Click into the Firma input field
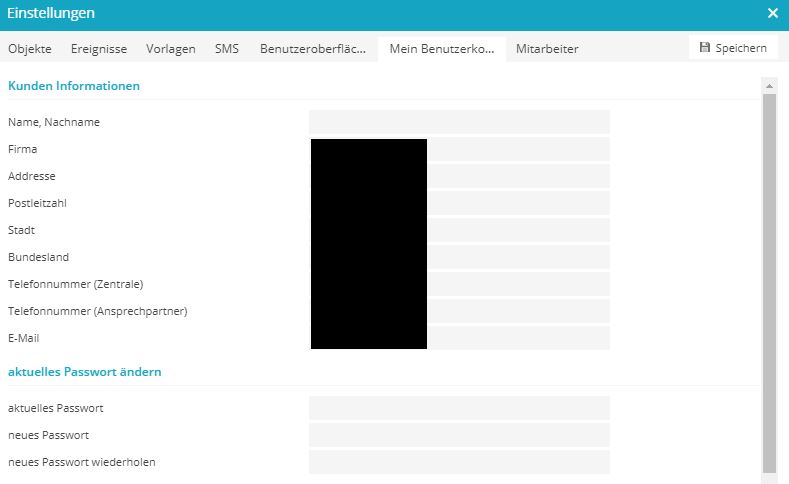The width and height of the screenshot is (789, 484). pos(459,149)
